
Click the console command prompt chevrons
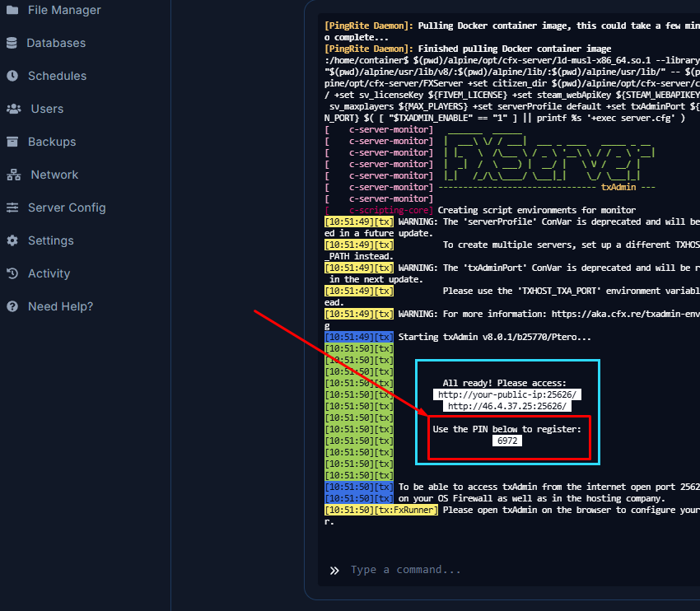[x=334, y=569]
